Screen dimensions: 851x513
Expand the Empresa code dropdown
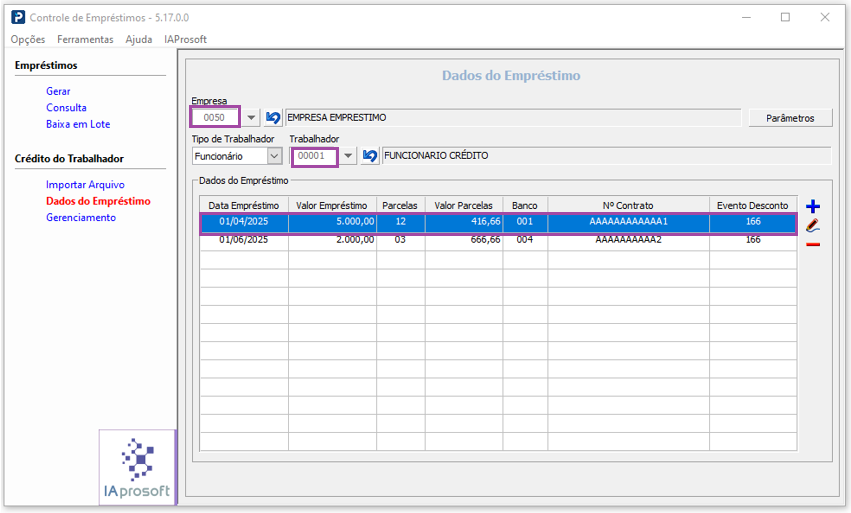pyautogui.click(x=251, y=118)
